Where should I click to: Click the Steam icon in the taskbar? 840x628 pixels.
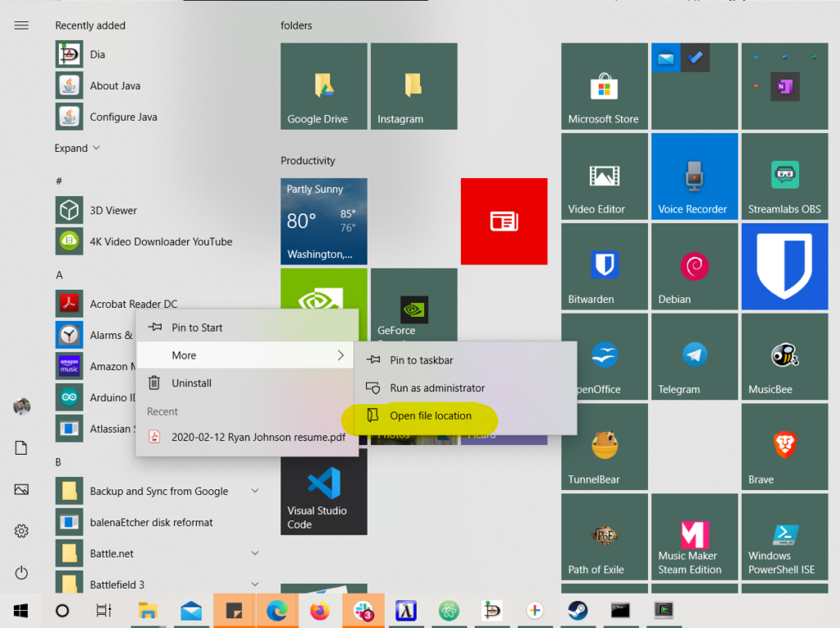point(577,610)
